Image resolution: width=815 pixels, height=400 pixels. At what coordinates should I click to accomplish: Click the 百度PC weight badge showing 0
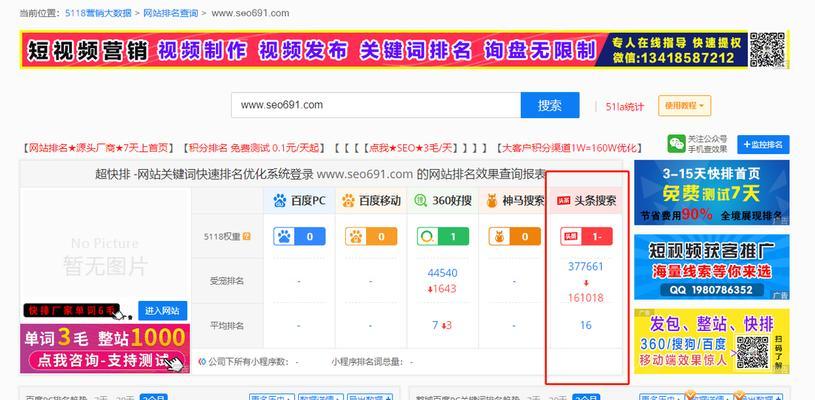pos(299,236)
